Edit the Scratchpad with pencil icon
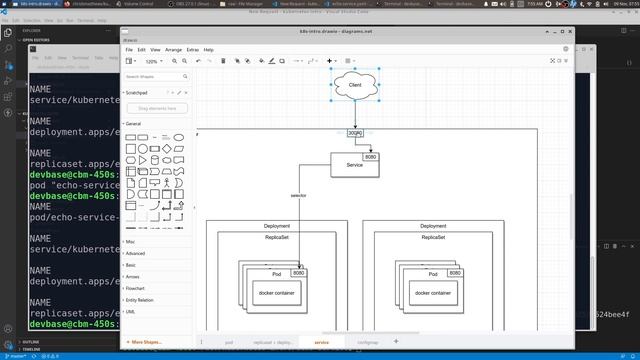Image resolution: width=640 pixels, height=360 pixels. click(179, 93)
